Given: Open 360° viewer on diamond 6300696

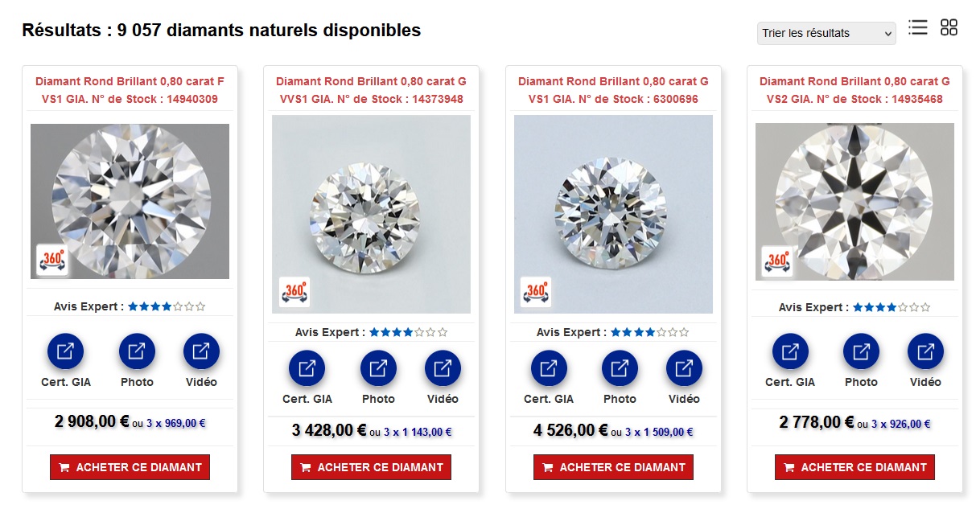Looking at the screenshot, I should click(536, 293).
